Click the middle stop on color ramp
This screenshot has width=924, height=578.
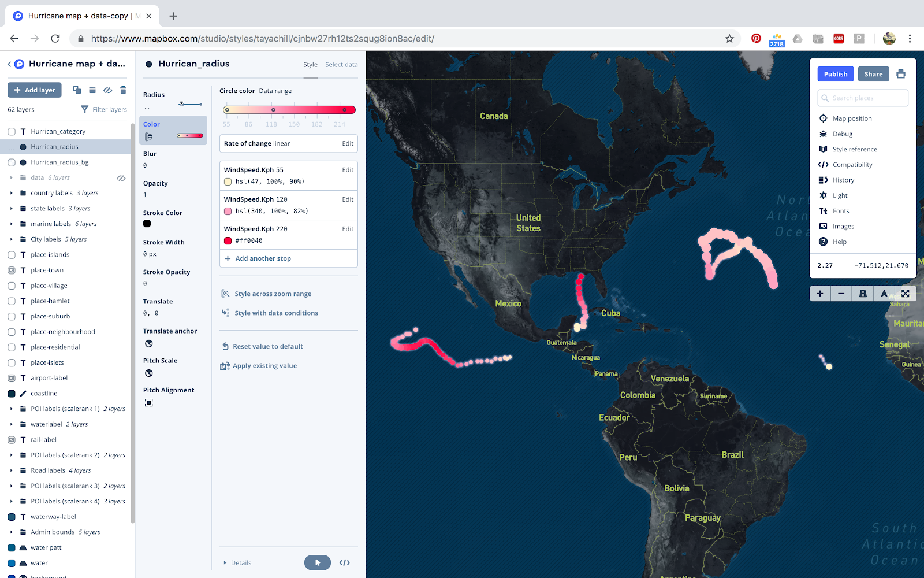tap(273, 110)
